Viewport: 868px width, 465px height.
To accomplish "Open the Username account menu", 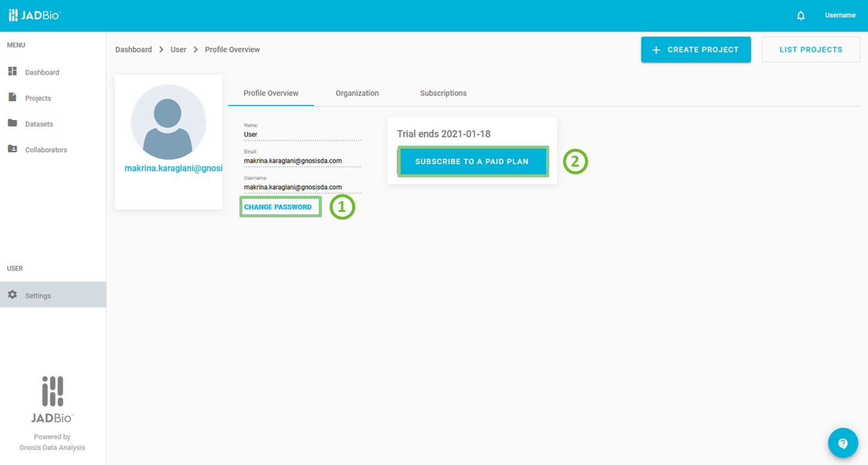I will coord(840,16).
